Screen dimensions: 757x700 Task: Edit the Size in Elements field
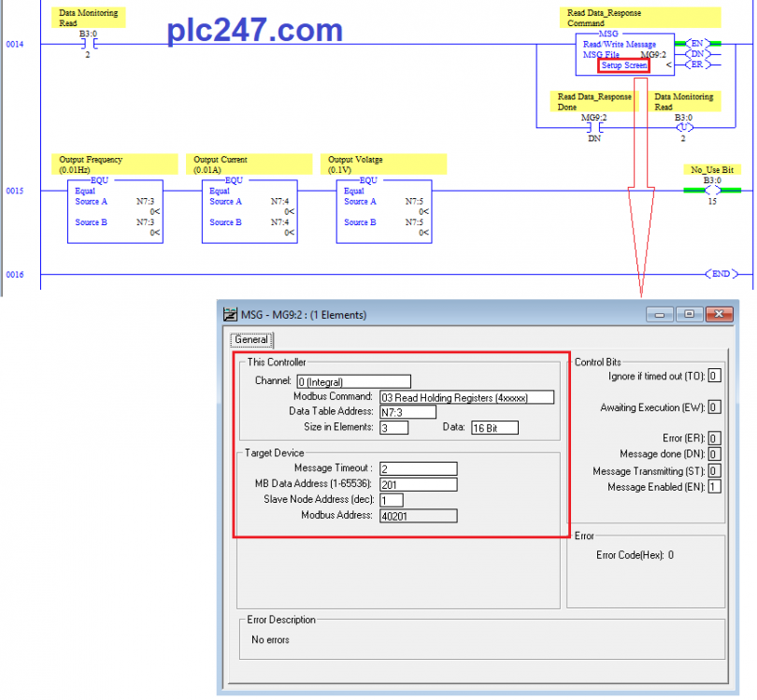pyautogui.click(x=393, y=427)
